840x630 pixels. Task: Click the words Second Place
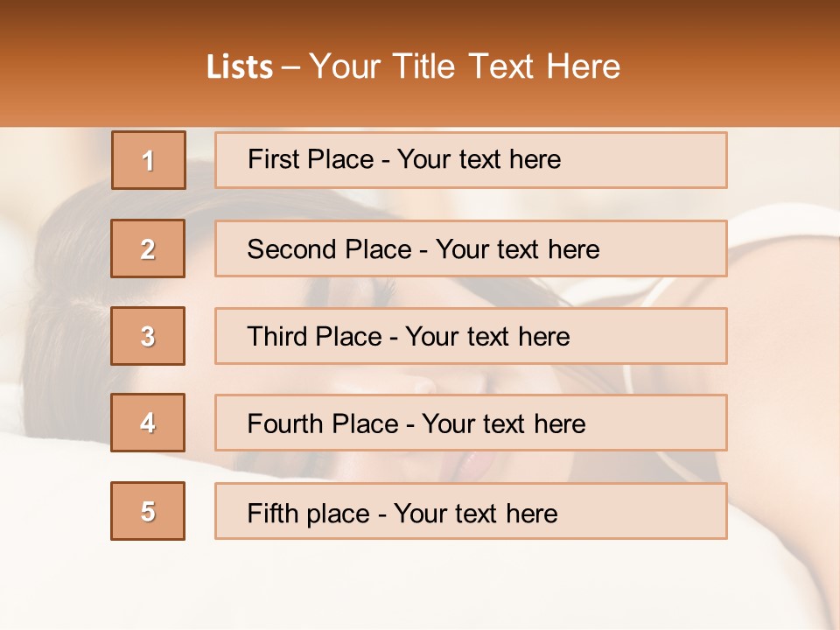tap(328, 249)
